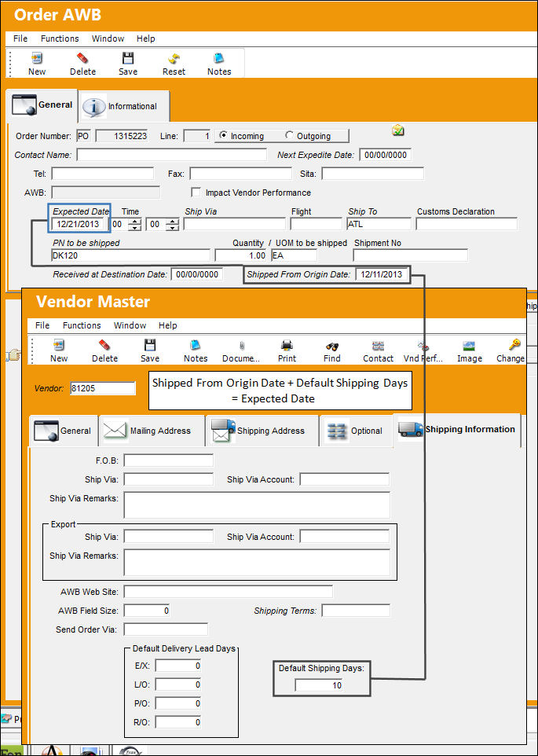
Task: Open Help menu in Order AWB
Action: (145, 39)
